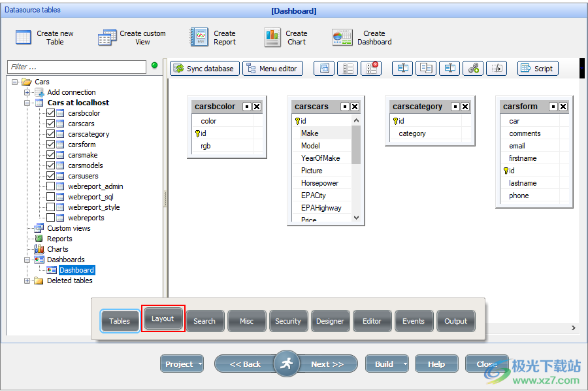
Task: Click the Create new Table icon
Action: 24,37
